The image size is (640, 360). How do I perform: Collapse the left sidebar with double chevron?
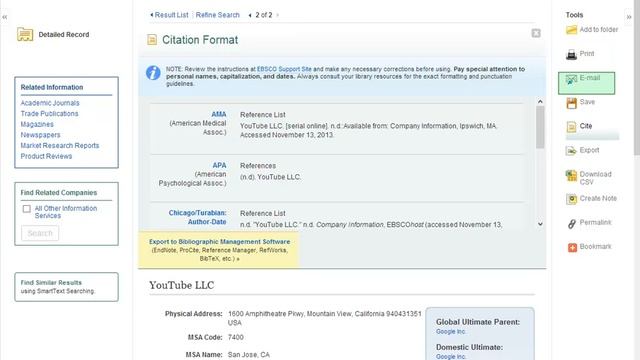[x=4, y=17]
